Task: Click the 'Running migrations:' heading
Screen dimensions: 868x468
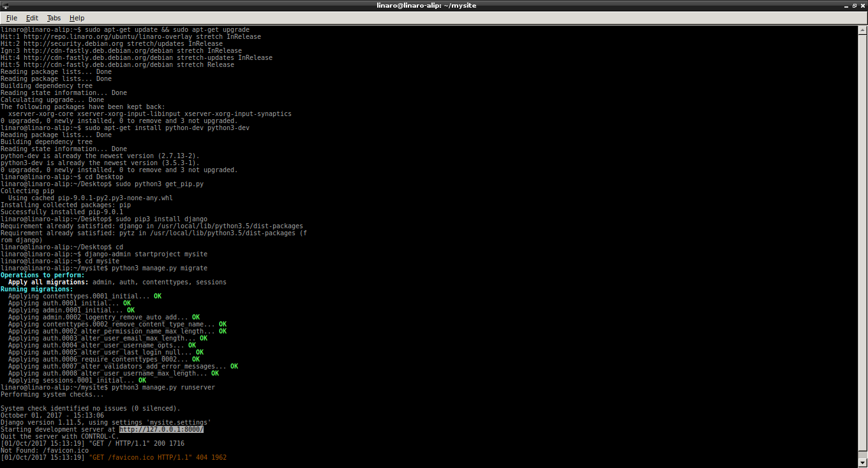Action: coord(37,289)
